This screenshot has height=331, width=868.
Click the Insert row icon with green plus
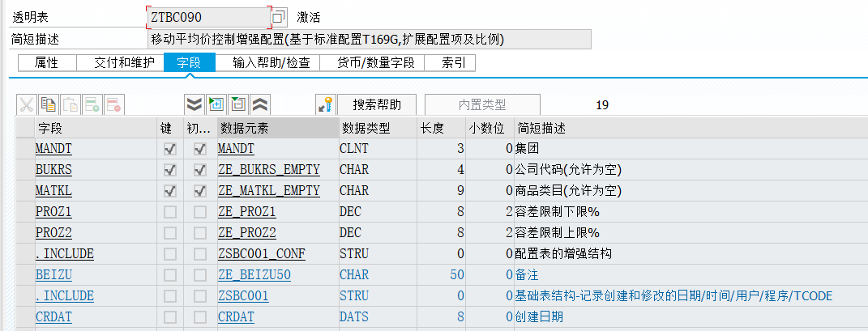[x=92, y=104]
